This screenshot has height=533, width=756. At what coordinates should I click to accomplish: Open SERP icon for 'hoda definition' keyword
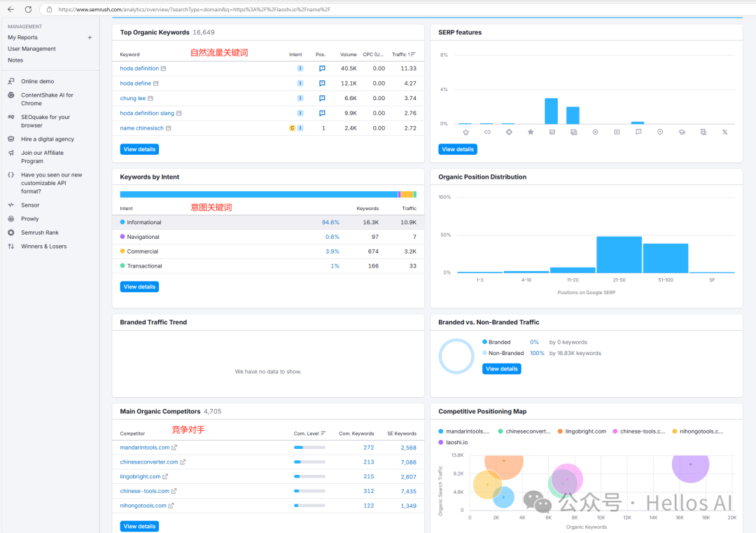coord(322,69)
